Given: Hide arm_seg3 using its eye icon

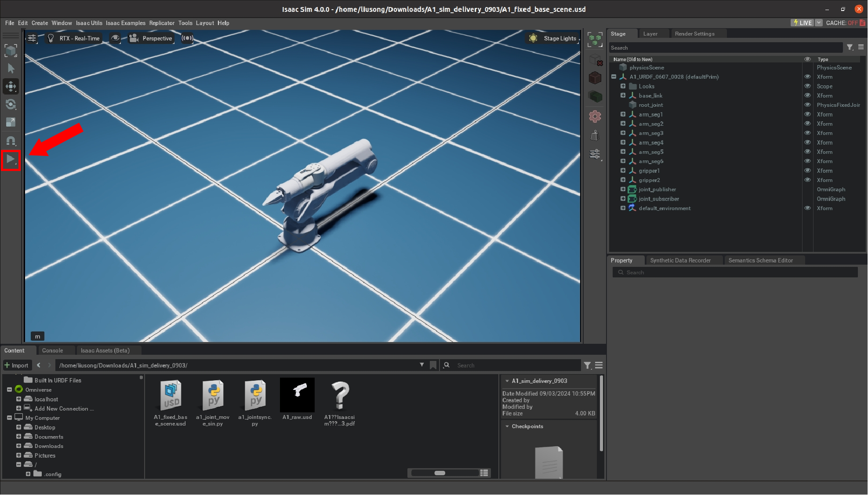Looking at the screenshot, I should click(x=807, y=133).
